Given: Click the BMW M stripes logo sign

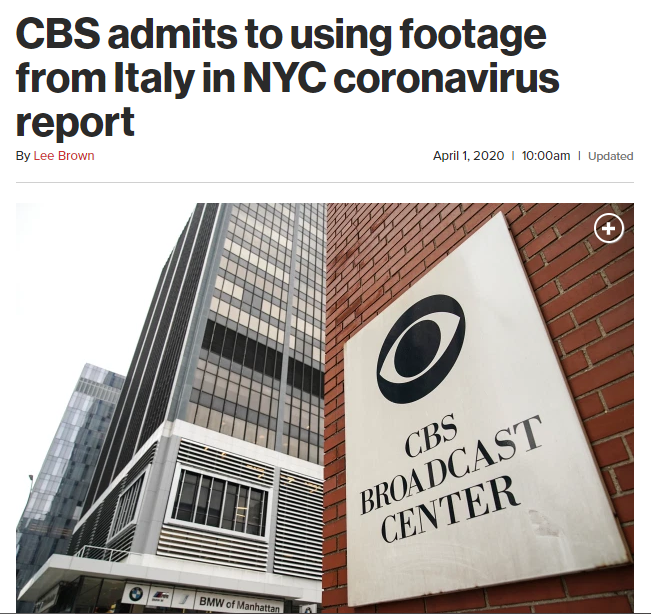Looking at the screenshot, I should click(x=161, y=597).
